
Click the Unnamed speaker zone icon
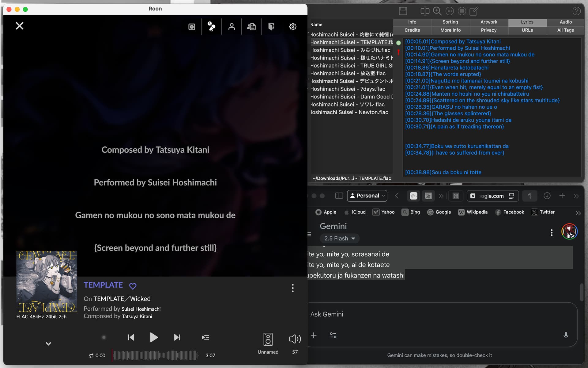(x=268, y=339)
